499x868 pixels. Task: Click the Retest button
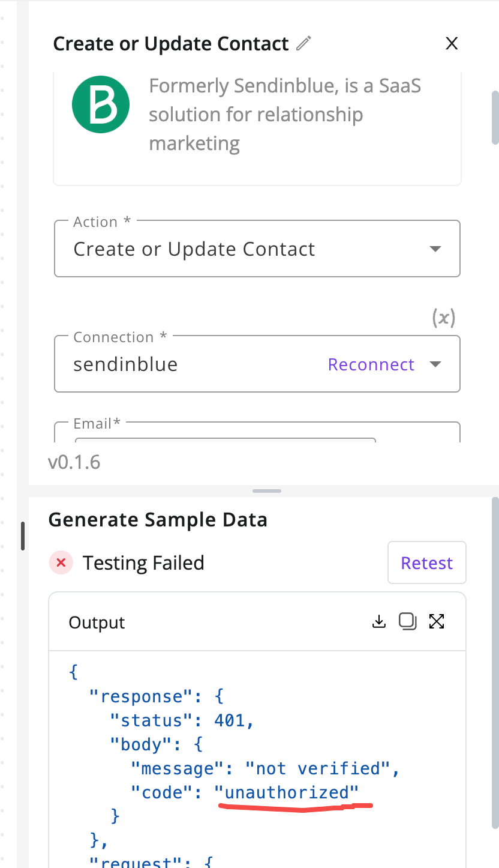coord(427,563)
